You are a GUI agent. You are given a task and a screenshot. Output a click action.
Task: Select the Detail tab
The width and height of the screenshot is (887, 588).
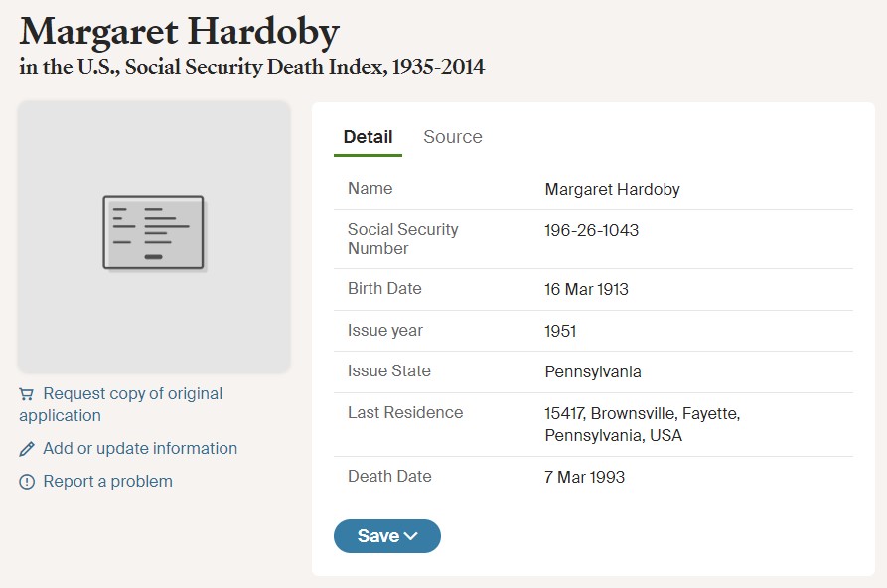(x=368, y=137)
